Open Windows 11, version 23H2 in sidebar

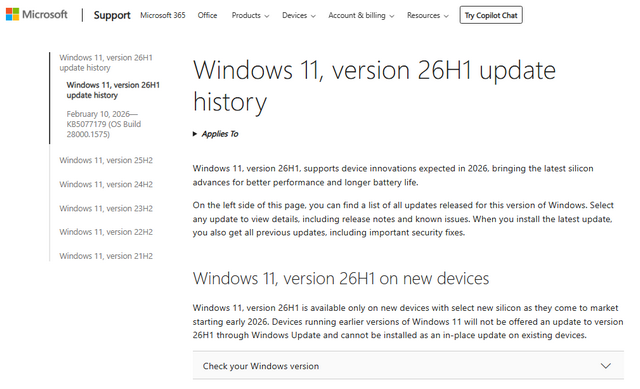(x=106, y=208)
